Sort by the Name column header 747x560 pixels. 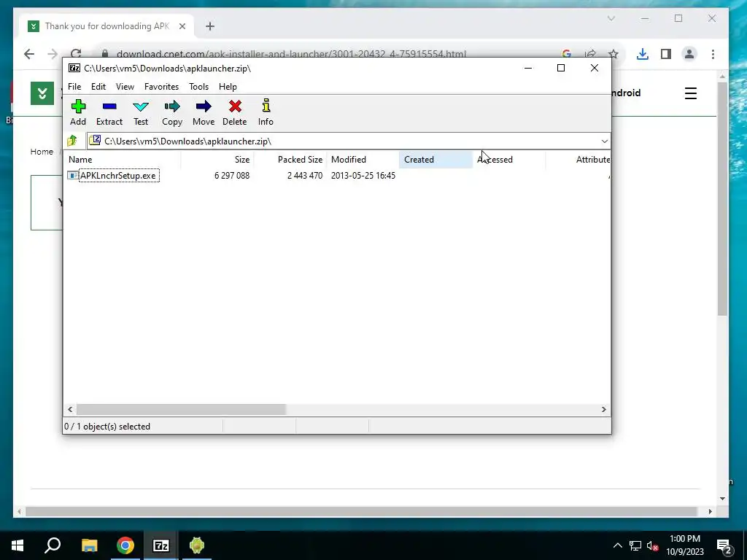tap(123, 160)
